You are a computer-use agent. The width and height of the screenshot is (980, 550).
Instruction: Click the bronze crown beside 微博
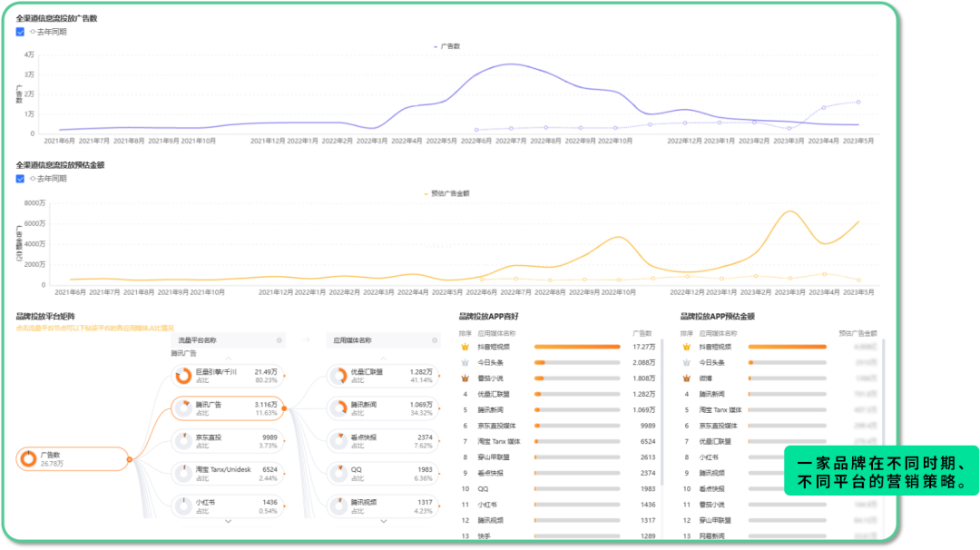[x=686, y=378]
